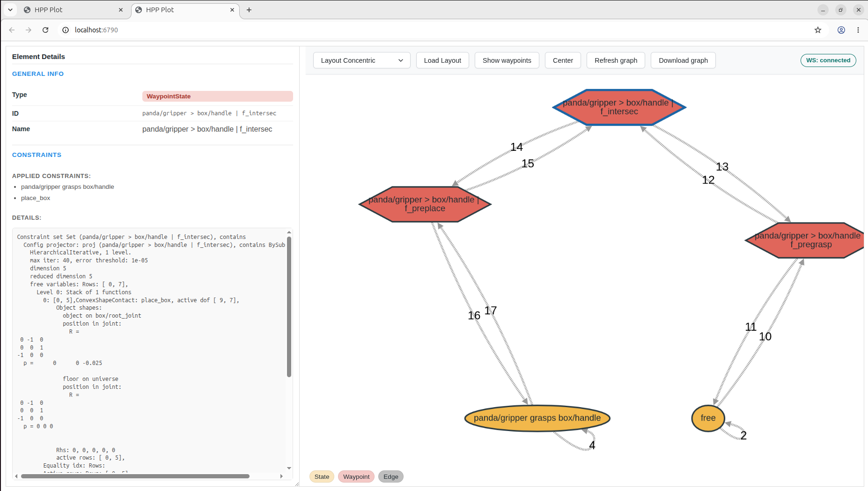Click self-loop edge label 2
Viewport: 868px width, 491px height.
tap(743, 435)
